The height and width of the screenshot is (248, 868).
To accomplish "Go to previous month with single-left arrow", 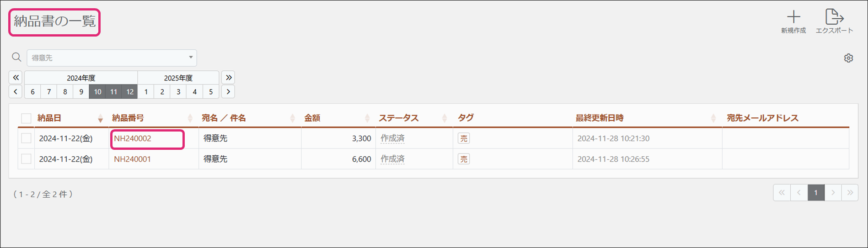I will click(16, 92).
